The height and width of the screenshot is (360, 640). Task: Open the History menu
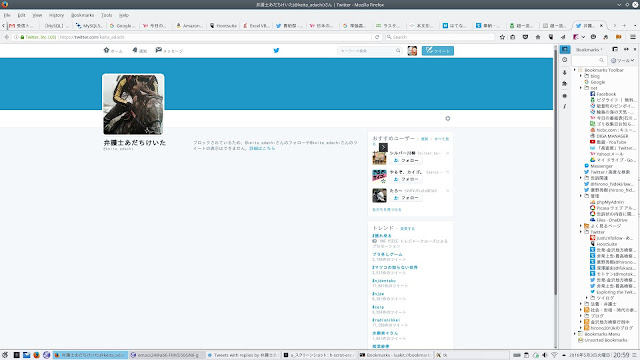(56, 15)
